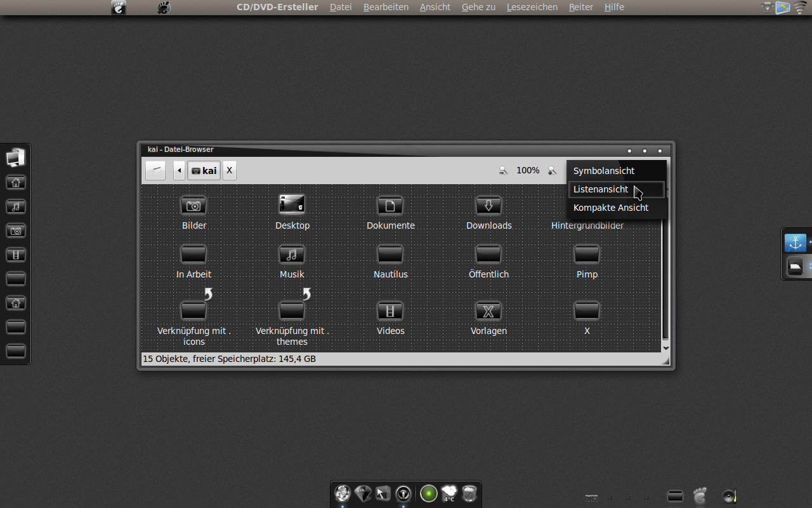Open the trash can in bottom dock

(469, 493)
